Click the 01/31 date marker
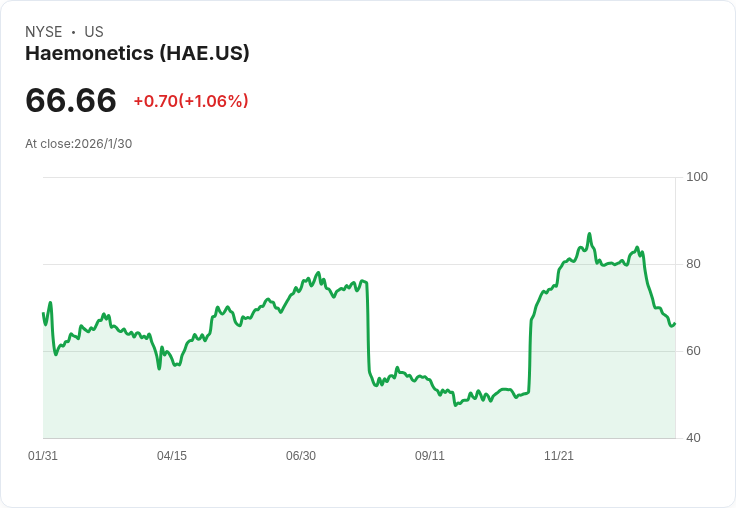This screenshot has height=508, width=736. [x=43, y=456]
